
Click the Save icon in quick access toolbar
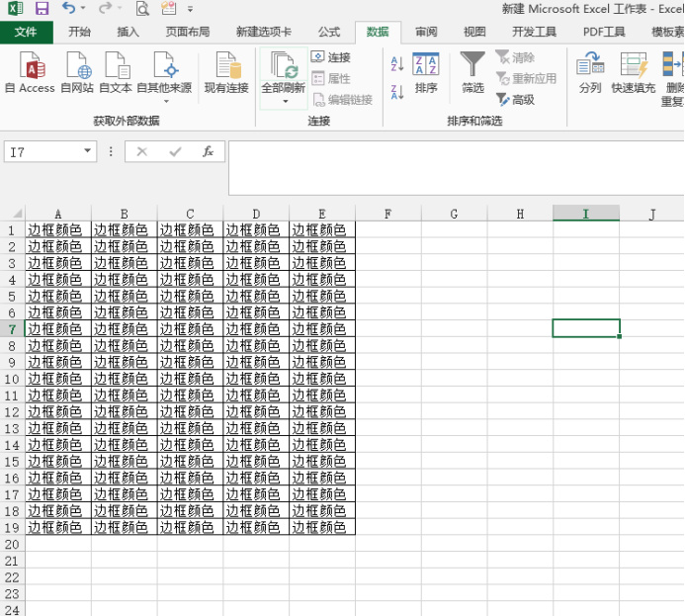(x=42, y=8)
